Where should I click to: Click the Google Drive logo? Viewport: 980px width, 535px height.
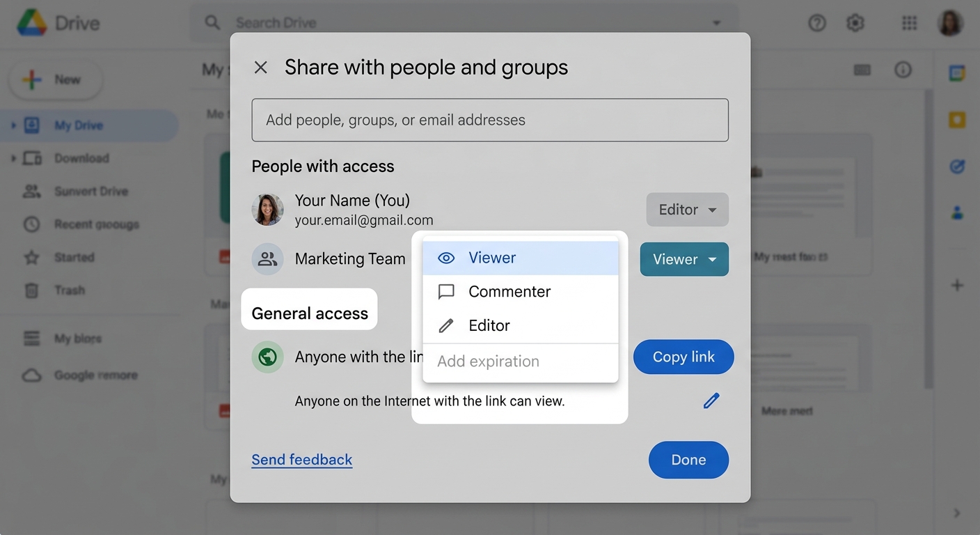(x=31, y=23)
